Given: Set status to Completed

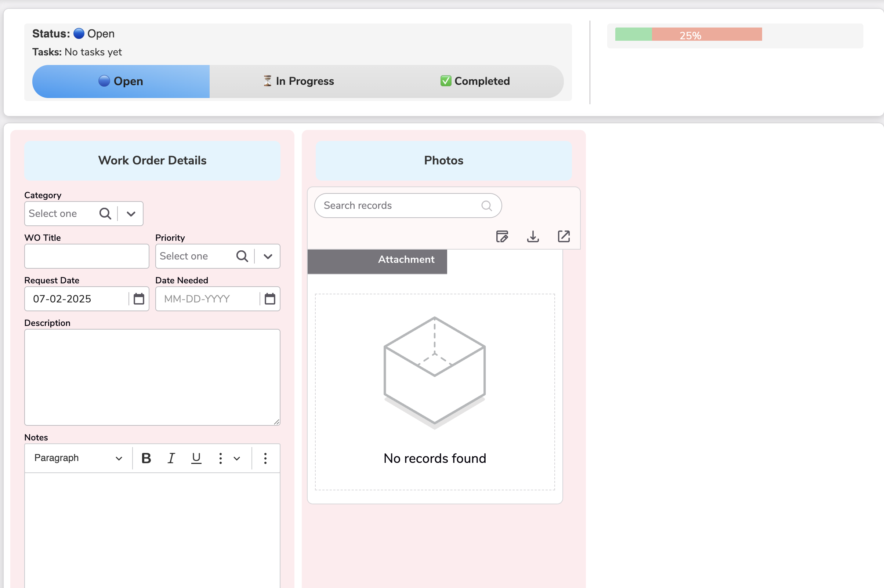Looking at the screenshot, I should [x=475, y=81].
